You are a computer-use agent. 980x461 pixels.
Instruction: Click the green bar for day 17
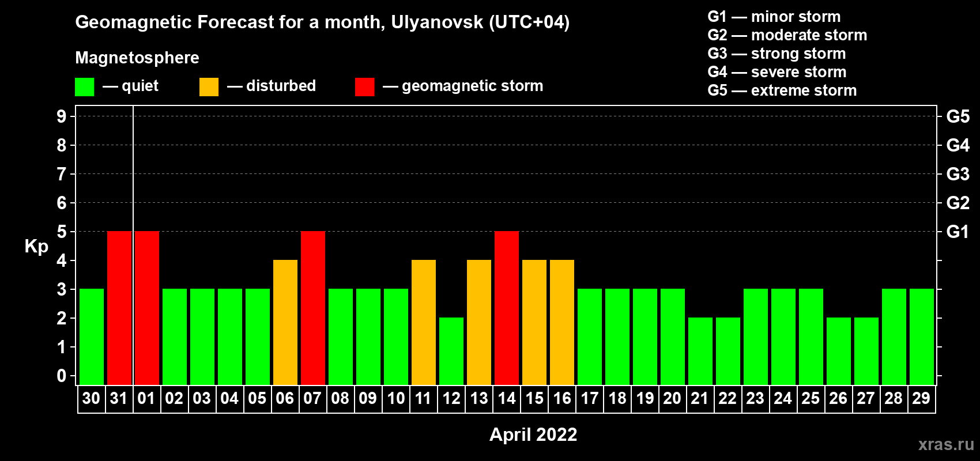pyautogui.click(x=590, y=337)
